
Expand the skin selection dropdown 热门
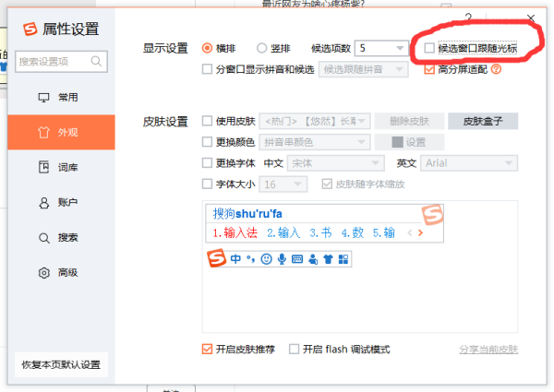pyautogui.click(x=315, y=121)
